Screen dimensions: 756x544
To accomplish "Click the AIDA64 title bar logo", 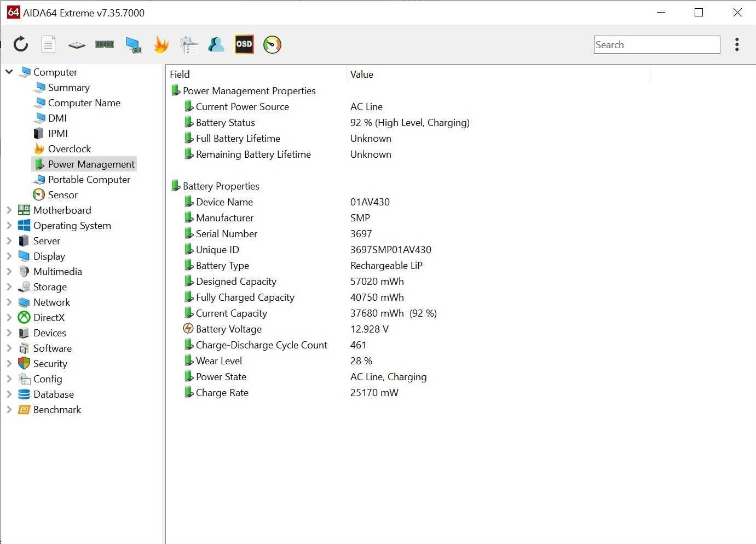I will click(13, 12).
